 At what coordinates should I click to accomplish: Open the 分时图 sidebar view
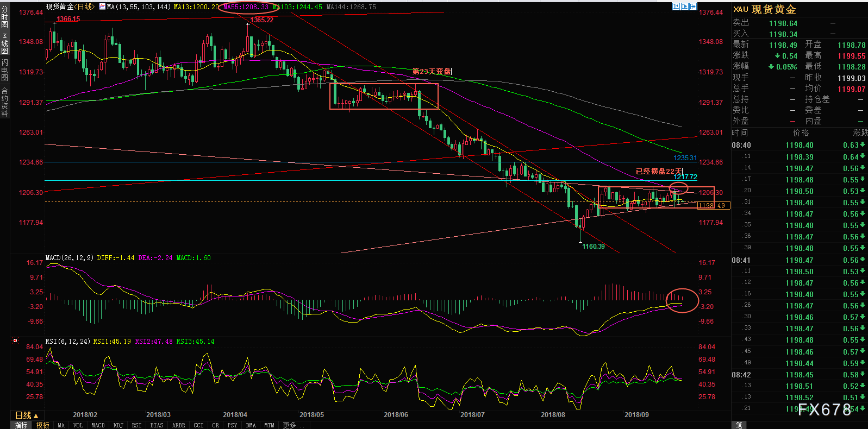(x=5, y=17)
